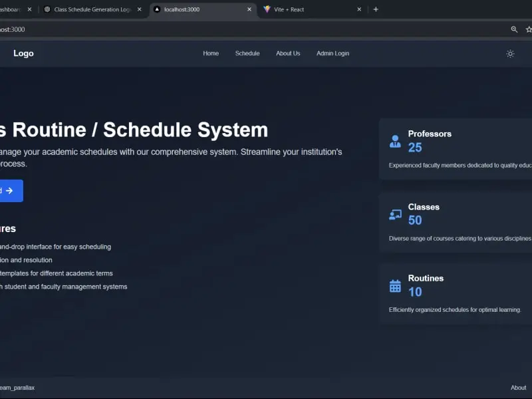Click the Professors person icon

pos(395,141)
